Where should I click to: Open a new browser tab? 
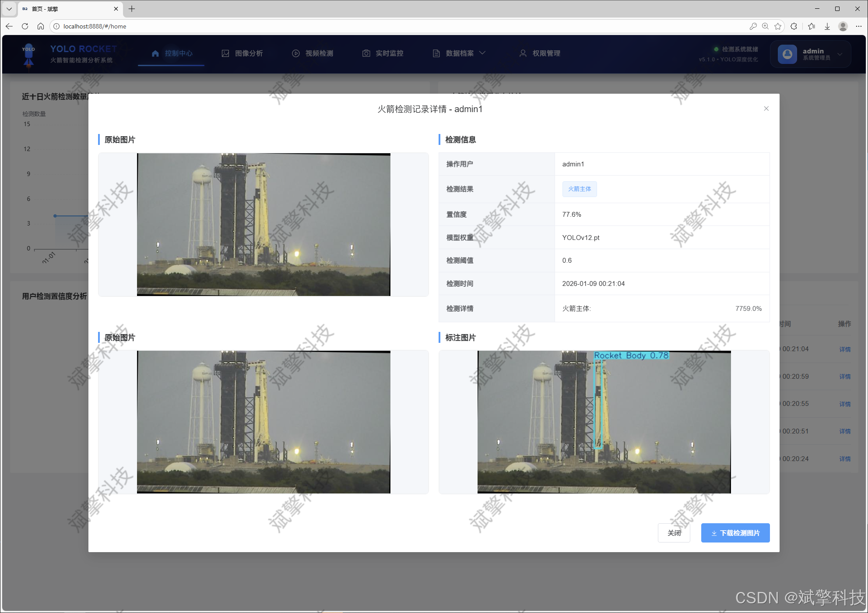(x=132, y=9)
